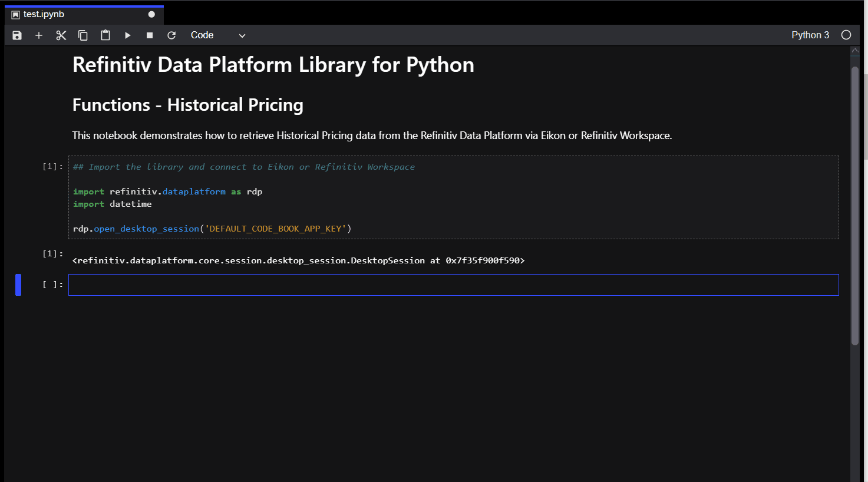Paste cell from clipboard icon
Screen dimensions: 868x482
[105, 35]
